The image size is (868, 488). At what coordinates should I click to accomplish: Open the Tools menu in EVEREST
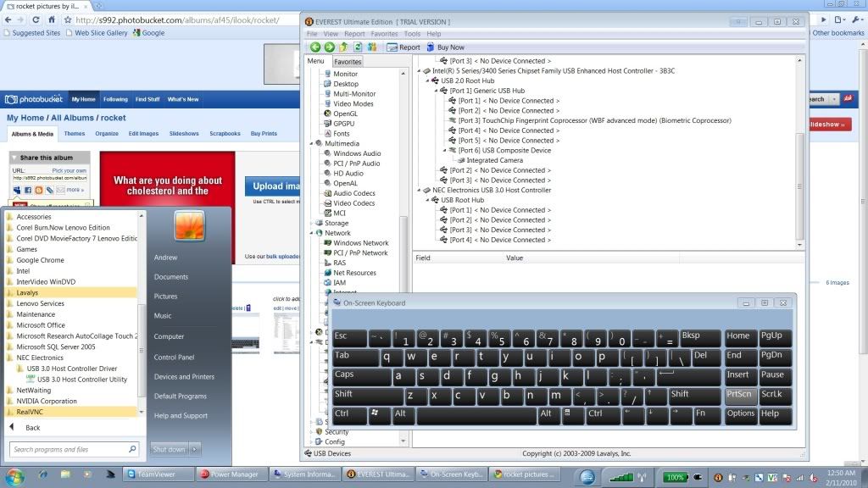[412, 34]
